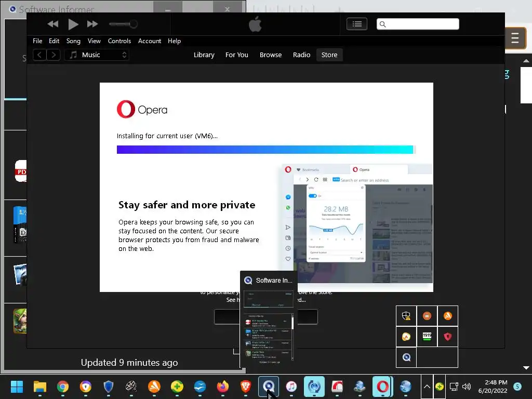Viewport: 532px width, 399px height.
Task: Click the Software Informer taskbar icon
Action: pos(269,387)
